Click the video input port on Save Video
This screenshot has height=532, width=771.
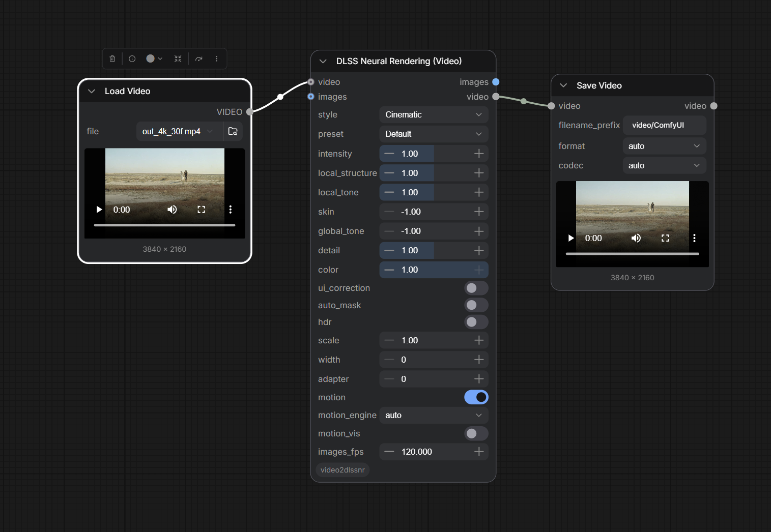click(551, 106)
